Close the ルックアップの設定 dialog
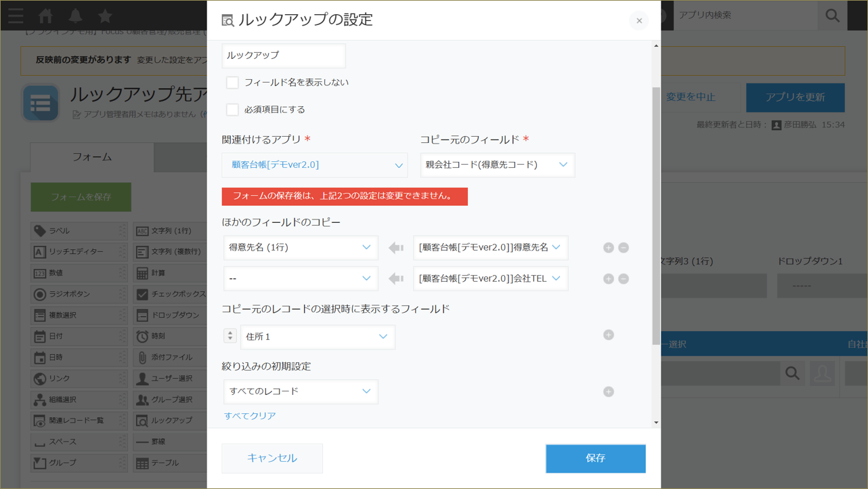This screenshot has height=489, width=868. click(638, 21)
